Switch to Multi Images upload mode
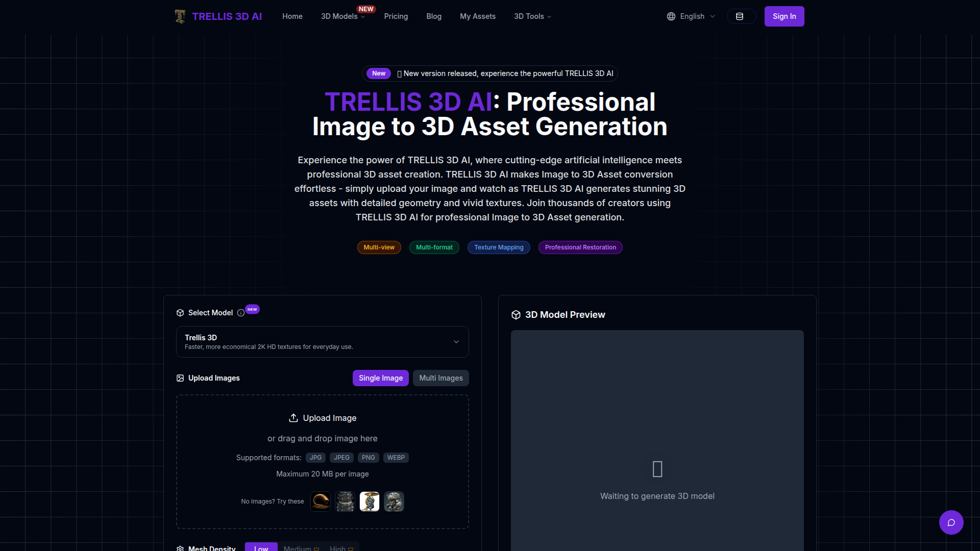Image resolution: width=980 pixels, height=551 pixels. [x=440, y=378]
